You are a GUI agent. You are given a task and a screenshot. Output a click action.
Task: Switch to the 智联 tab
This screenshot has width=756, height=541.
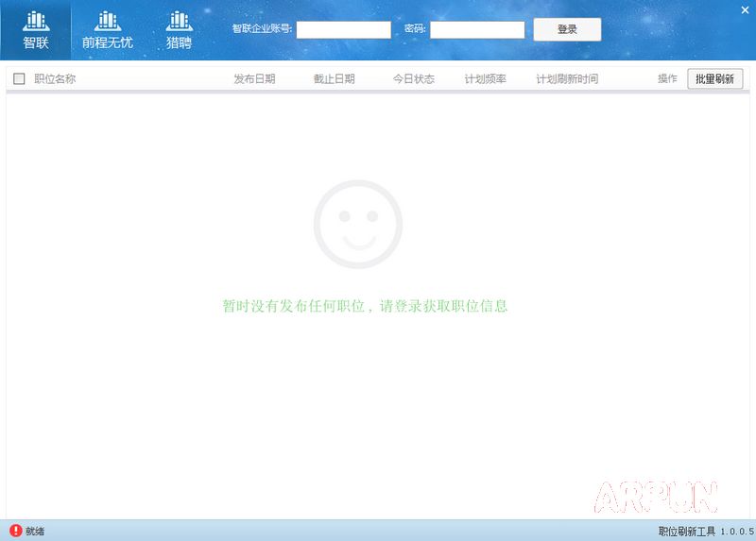click(36, 30)
